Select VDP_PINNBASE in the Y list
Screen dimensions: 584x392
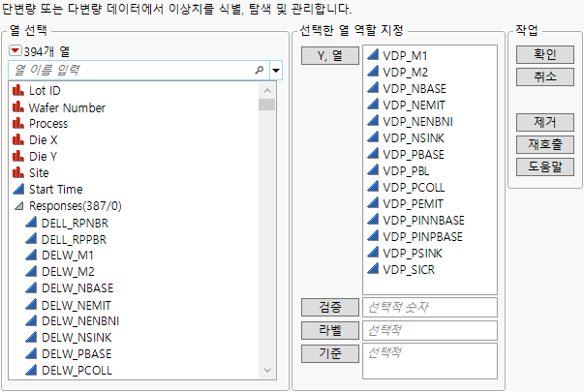point(424,220)
